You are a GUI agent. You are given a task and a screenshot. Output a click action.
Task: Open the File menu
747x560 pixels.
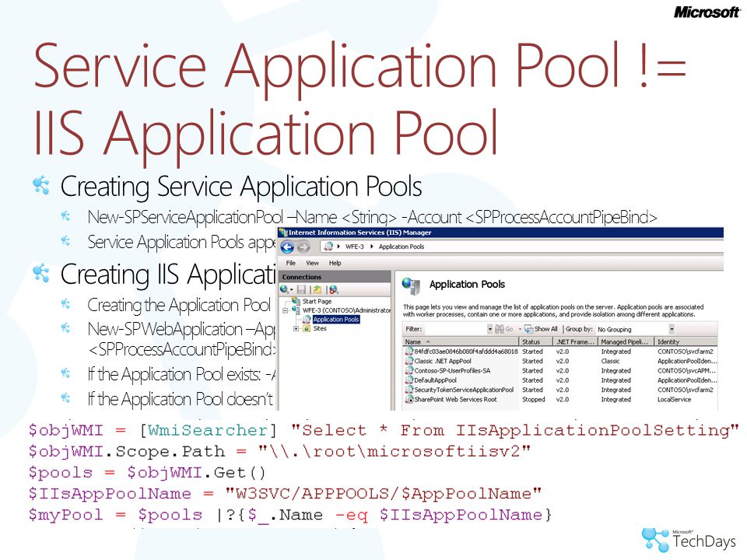(x=290, y=263)
